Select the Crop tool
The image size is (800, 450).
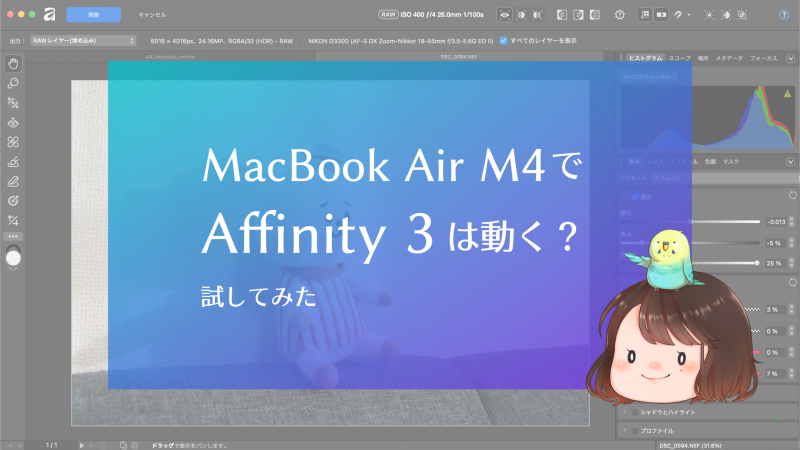13,220
